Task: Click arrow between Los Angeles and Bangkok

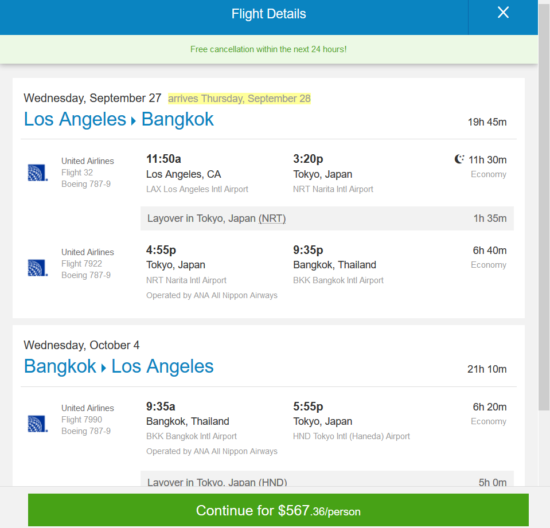Action: tap(133, 121)
